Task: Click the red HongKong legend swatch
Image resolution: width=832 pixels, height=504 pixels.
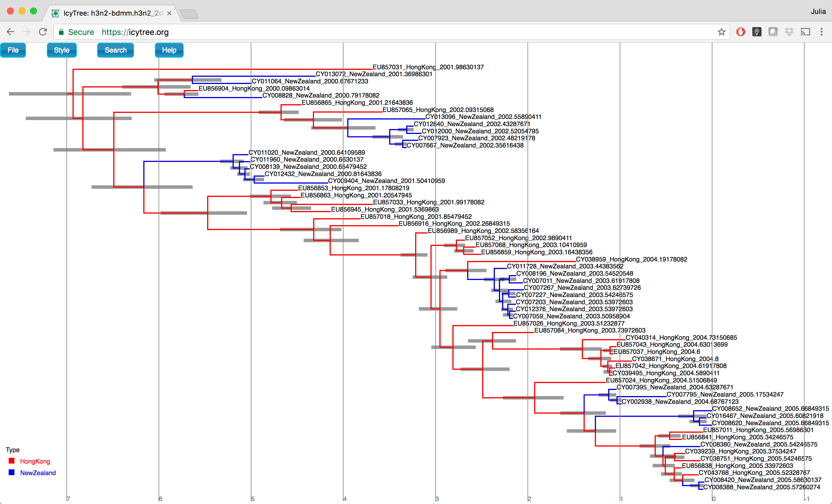Action: coord(12,461)
